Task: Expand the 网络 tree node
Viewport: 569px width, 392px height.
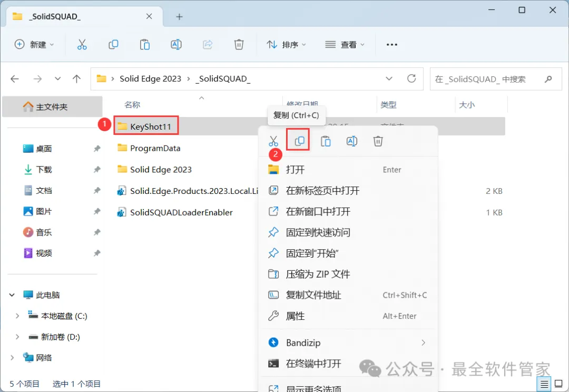Action: [x=12, y=358]
